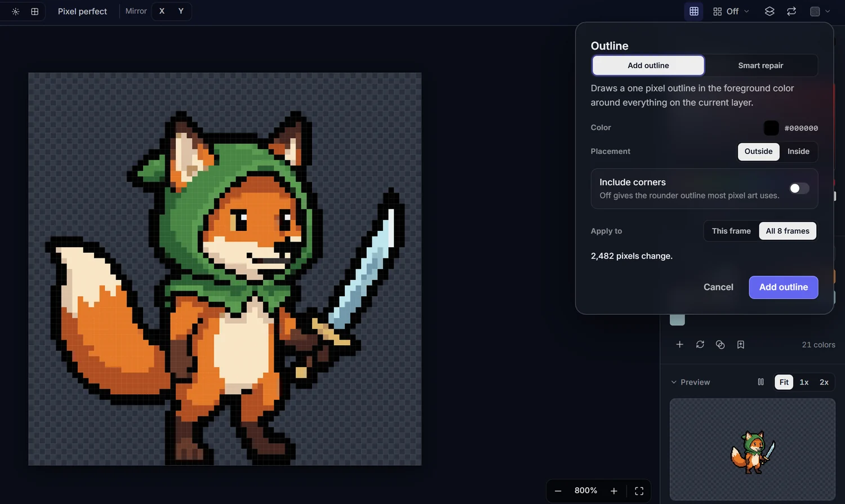Click the fox preview thumbnail
Screen dimensions: 845x504
(753, 449)
